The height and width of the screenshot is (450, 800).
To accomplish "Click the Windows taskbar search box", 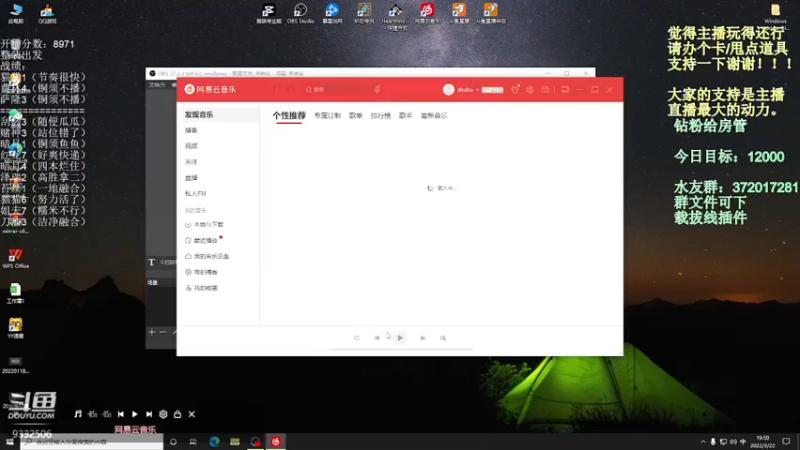I will (91, 442).
